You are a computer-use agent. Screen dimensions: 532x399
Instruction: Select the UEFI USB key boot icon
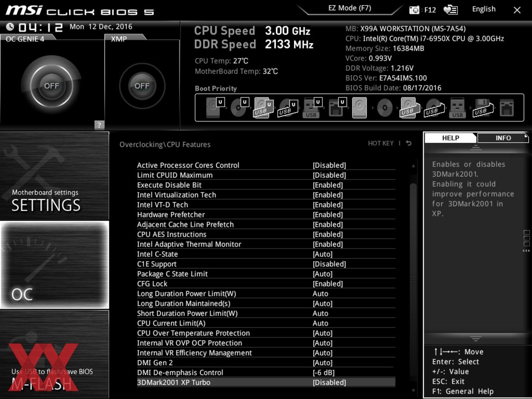click(312, 108)
